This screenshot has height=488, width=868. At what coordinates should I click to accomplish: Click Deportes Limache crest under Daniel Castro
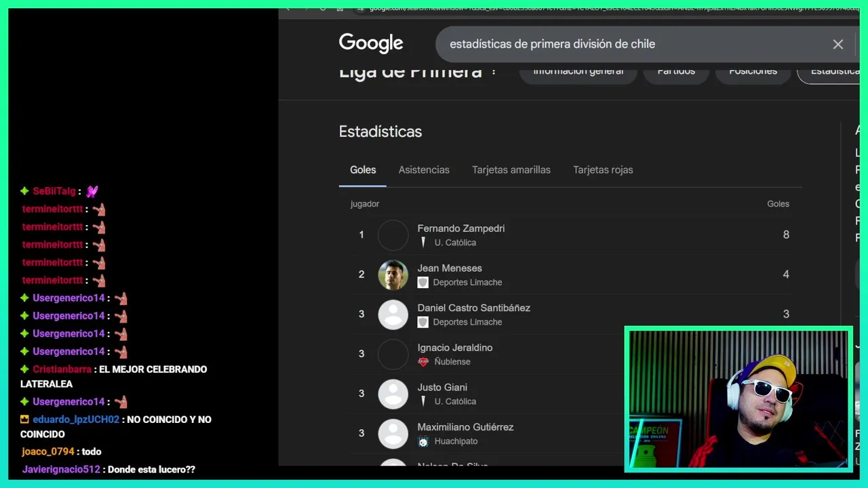point(423,322)
